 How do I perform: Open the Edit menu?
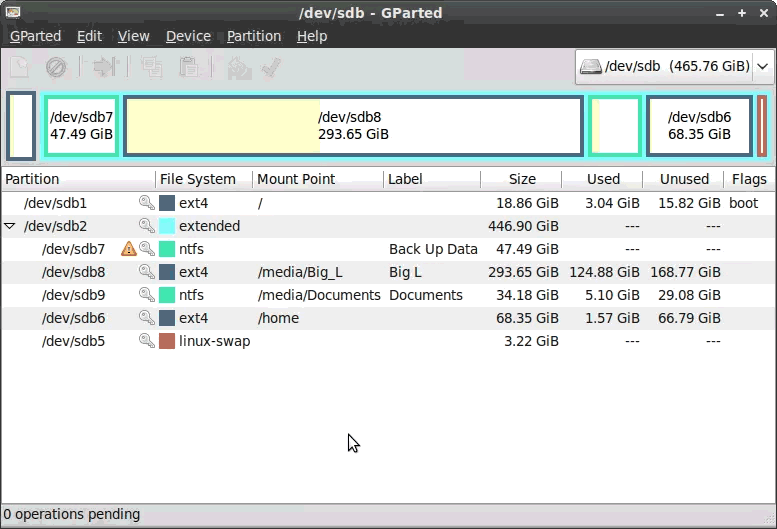pos(89,36)
